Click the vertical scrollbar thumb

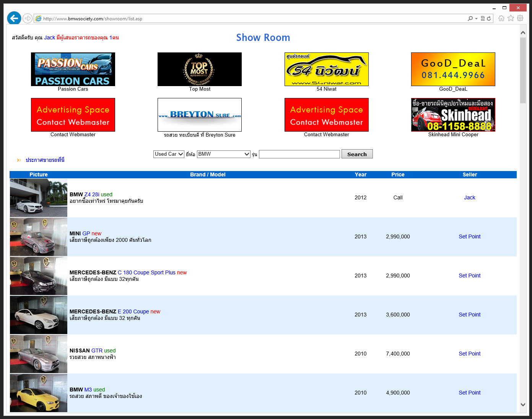[523, 70]
